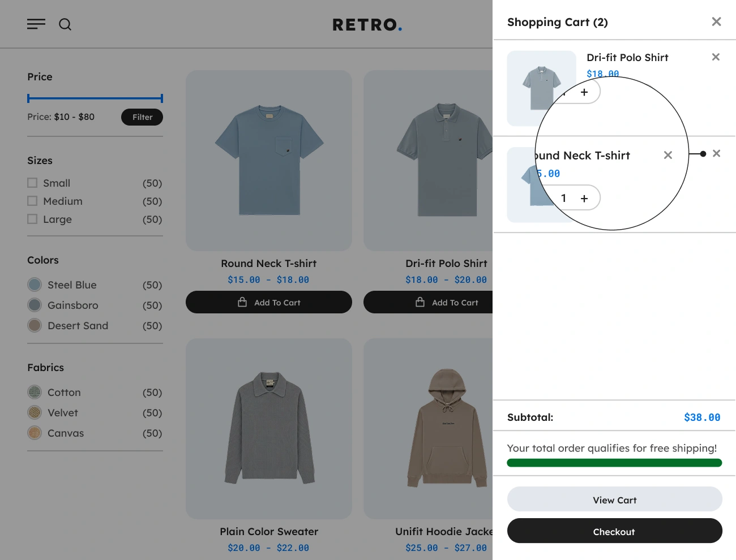The width and height of the screenshot is (736, 560).
Task: Open the RETRO. logo home link
Action: click(367, 25)
